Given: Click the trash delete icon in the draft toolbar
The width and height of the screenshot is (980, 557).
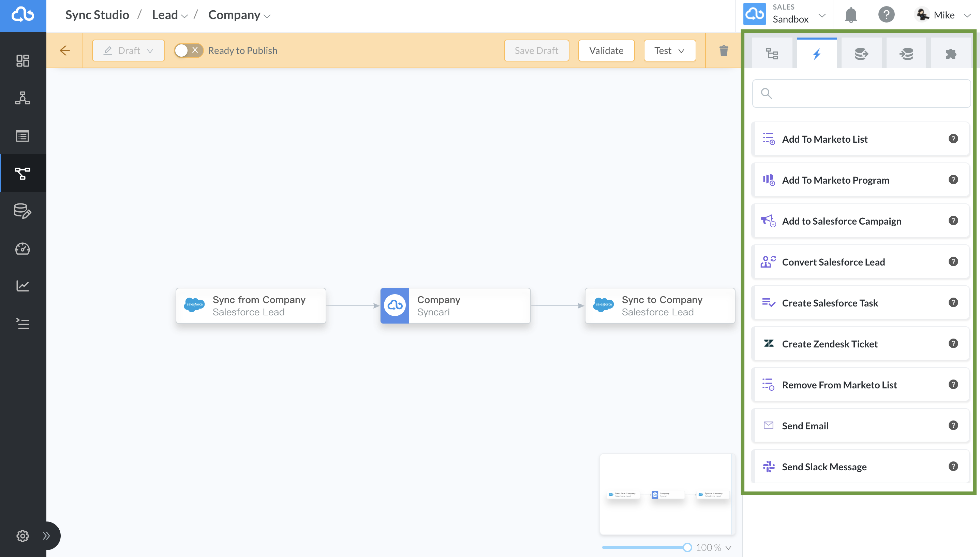Looking at the screenshot, I should [724, 50].
